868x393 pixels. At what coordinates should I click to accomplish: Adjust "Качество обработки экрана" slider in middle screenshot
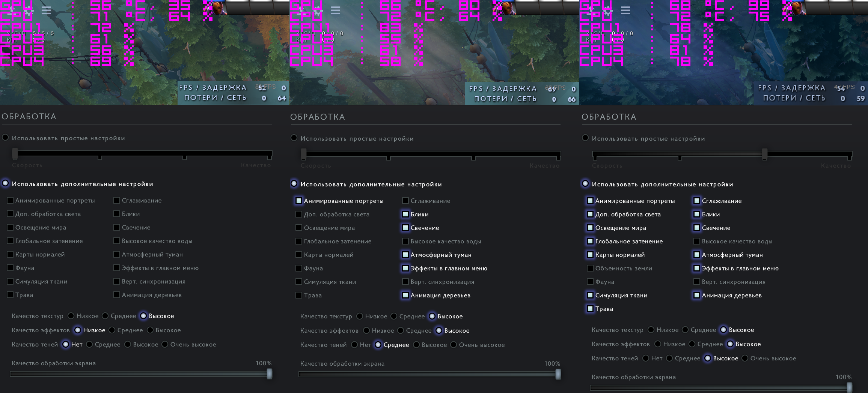[x=429, y=374]
